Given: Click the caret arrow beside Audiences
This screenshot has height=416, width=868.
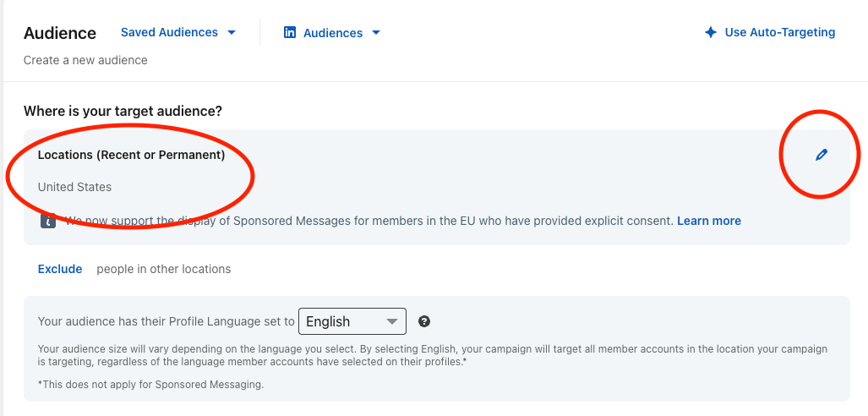Looking at the screenshot, I should [376, 33].
